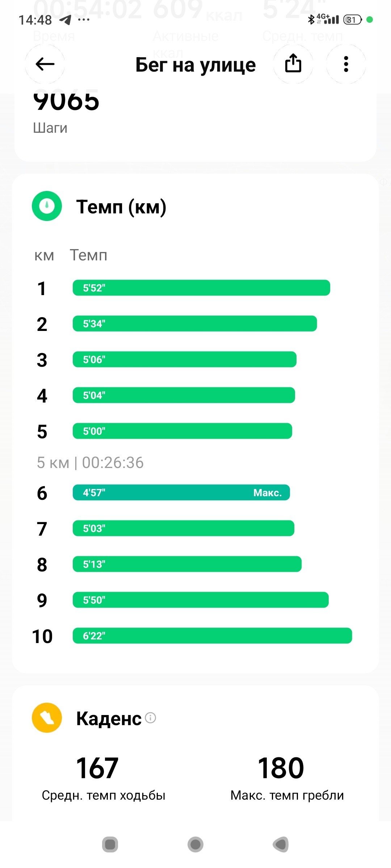This screenshot has width=391, height=868.
Task: Tap the Bluetooth status bar icon
Action: (311, 20)
